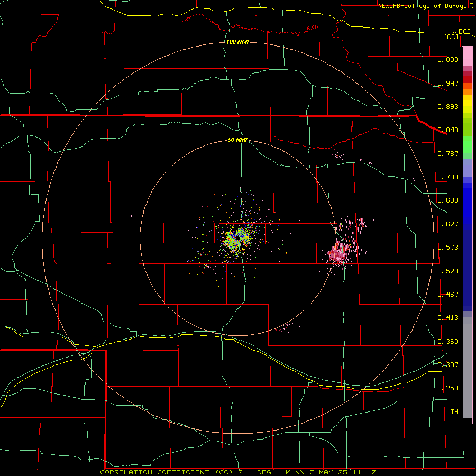476x476 pixels.
Task: Click the 0.840 color scale value
Action: click(448, 130)
